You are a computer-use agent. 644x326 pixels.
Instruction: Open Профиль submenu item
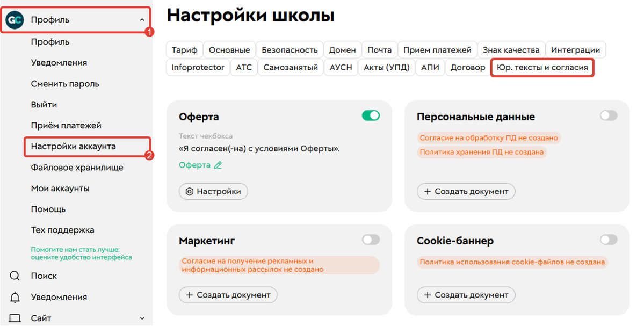point(50,42)
